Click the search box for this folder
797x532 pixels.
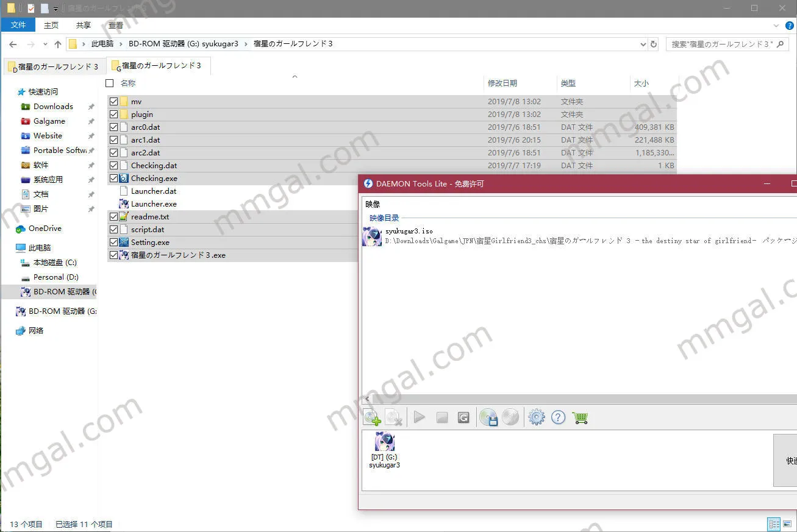tap(723, 44)
